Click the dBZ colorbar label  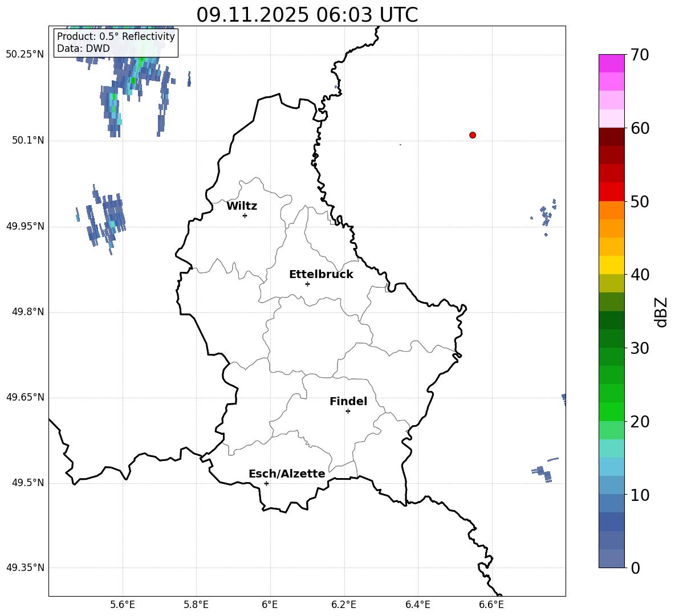[662, 312]
